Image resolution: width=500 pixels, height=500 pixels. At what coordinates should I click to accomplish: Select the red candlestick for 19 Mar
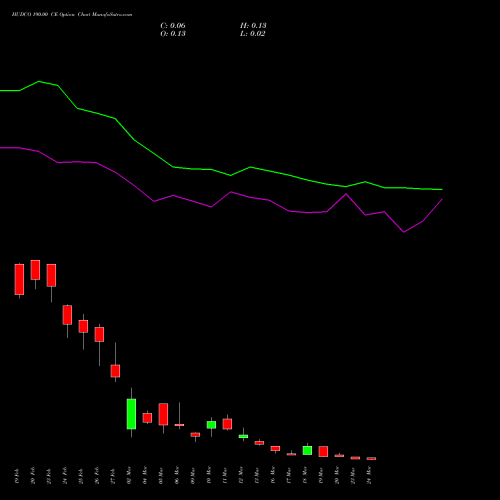tap(323, 451)
